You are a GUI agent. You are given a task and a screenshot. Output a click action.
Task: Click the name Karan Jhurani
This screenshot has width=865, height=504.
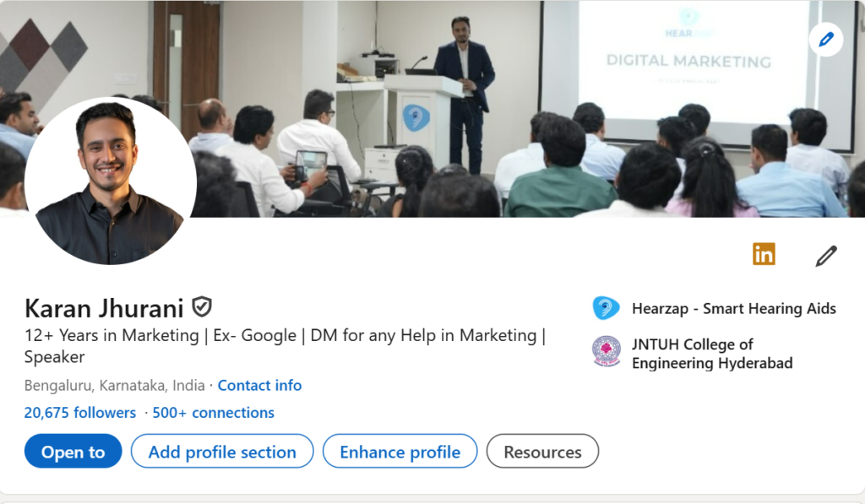click(x=105, y=307)
